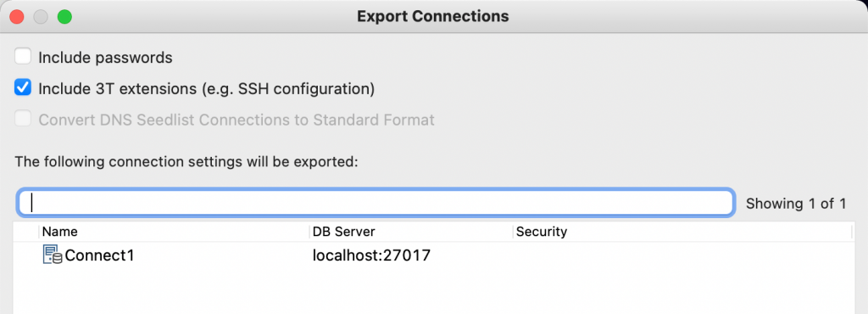This screenshot has width=868, height=314.
Task: Maximize the Export Connections window
Action: point(65,17)
